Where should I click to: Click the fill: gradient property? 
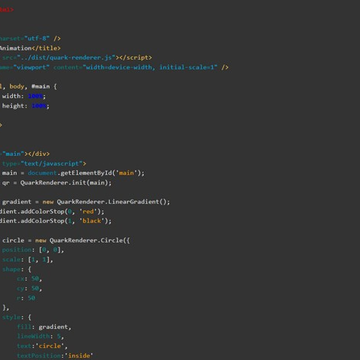pyautogui.click(x=44, y=327)
